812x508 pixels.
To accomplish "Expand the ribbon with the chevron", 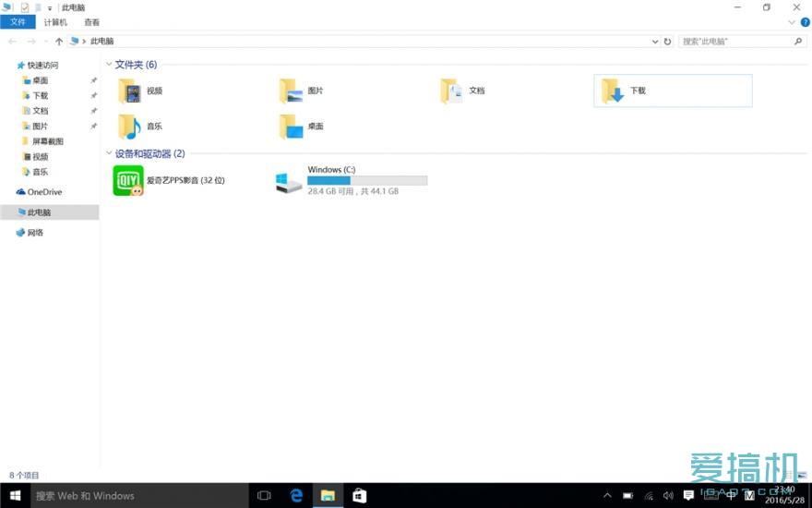I will point(792,22).
